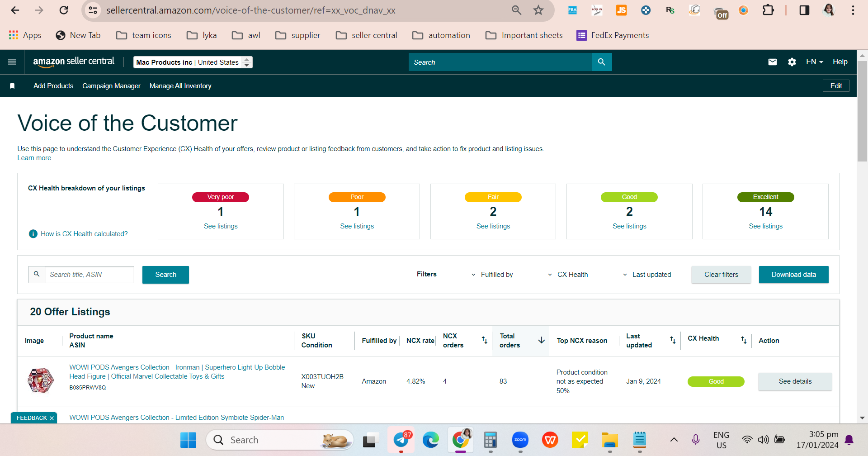
Task: View site information icon in address bar
Action: 93,10
